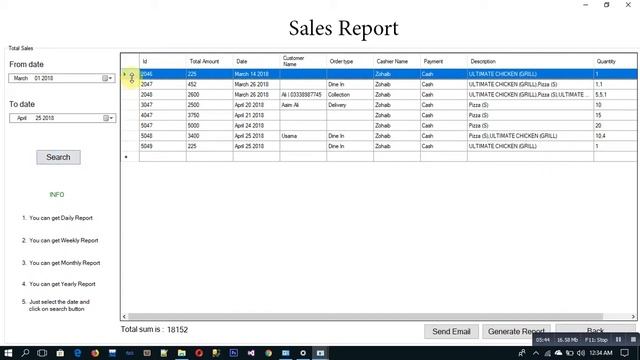Open Google Chrome from the taskbar
The image size is (640, 360).
[268, 353]
